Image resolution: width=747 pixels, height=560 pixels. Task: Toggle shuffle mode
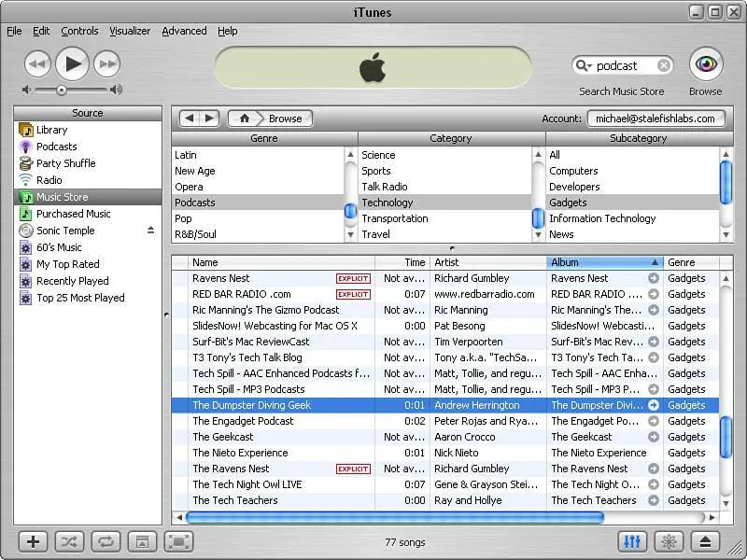tap(69, 541)
